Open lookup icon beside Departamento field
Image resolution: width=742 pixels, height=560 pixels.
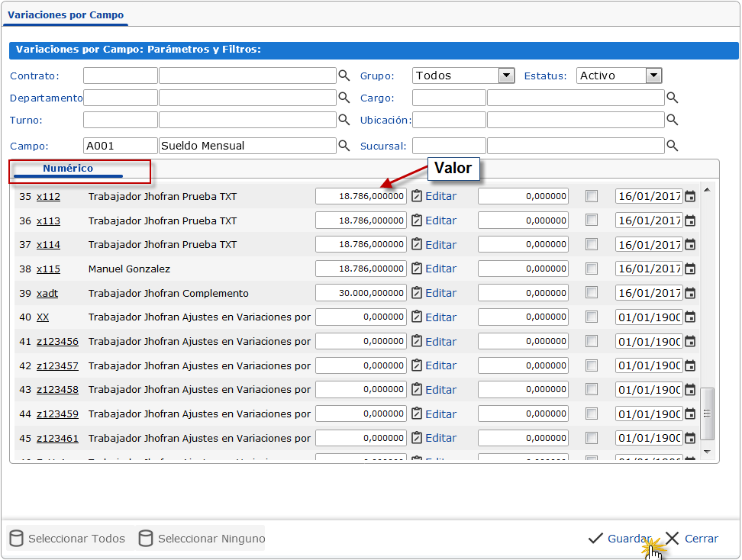[x=344, y=98]
